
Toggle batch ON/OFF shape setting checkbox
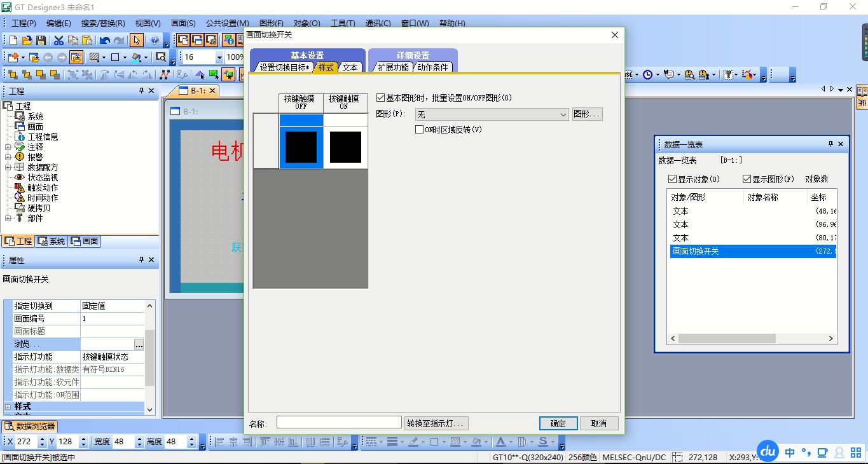tap(381, 98)
